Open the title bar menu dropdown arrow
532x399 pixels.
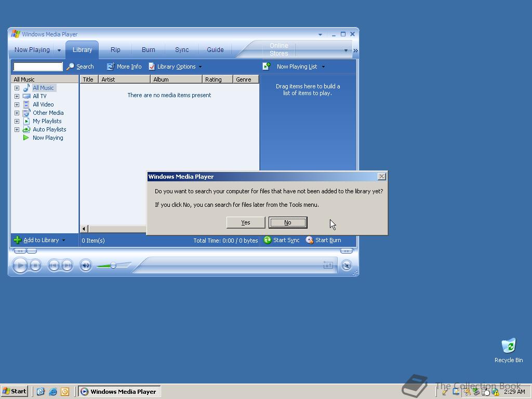coord(320,35)
